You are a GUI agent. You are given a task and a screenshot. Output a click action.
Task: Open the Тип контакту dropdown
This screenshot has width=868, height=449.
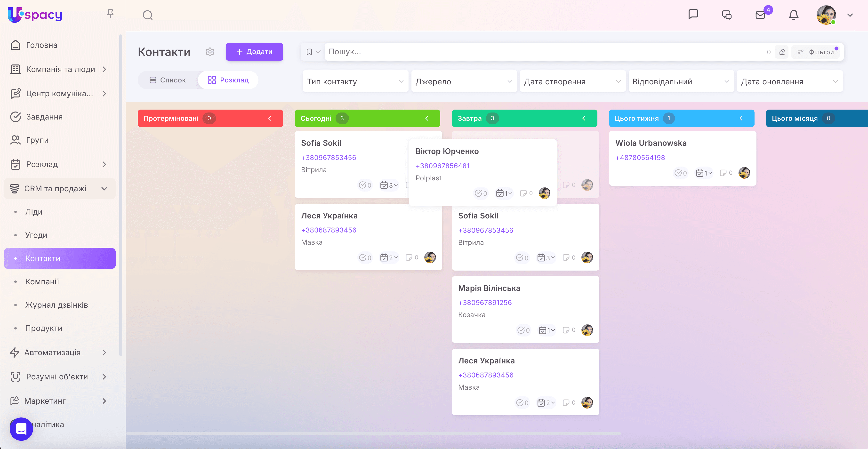click(355, 81)
